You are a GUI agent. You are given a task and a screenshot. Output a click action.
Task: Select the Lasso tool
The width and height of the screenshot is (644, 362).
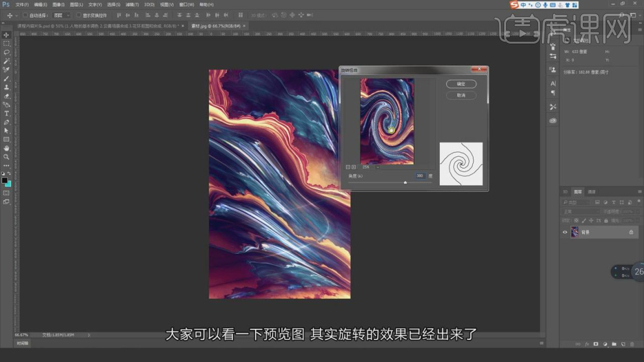[6, 52]
